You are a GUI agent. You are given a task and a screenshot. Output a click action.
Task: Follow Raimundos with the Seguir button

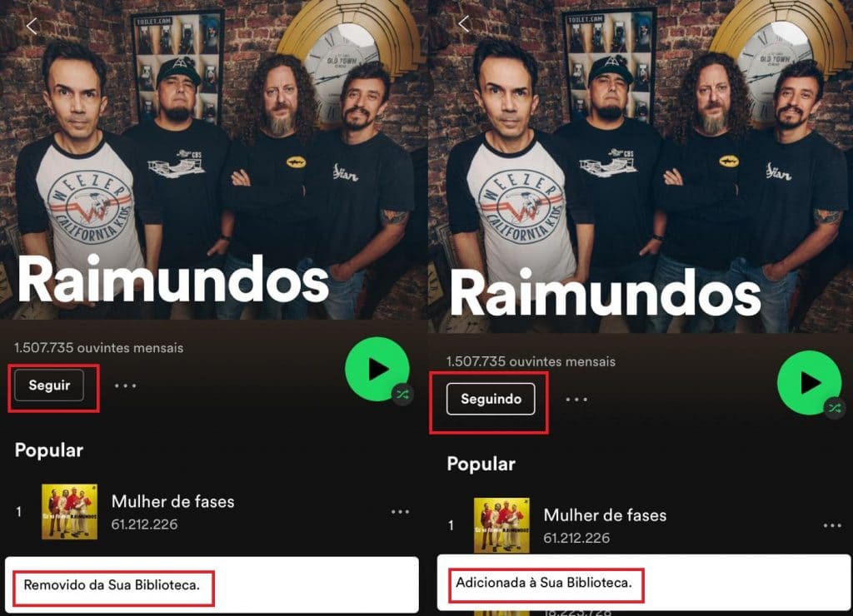pyautogui.click(x=49, y=385)
